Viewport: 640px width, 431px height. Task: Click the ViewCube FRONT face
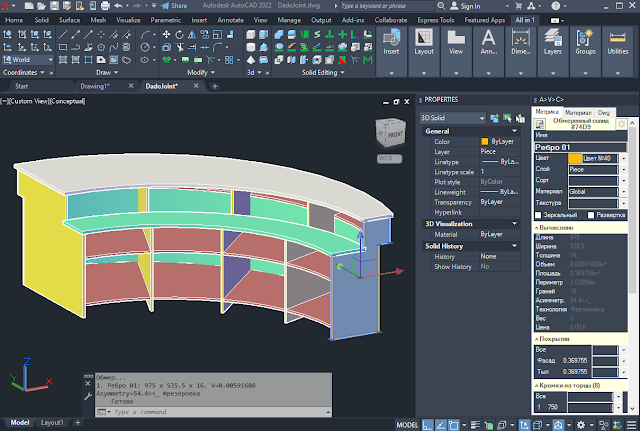(395, 135)
